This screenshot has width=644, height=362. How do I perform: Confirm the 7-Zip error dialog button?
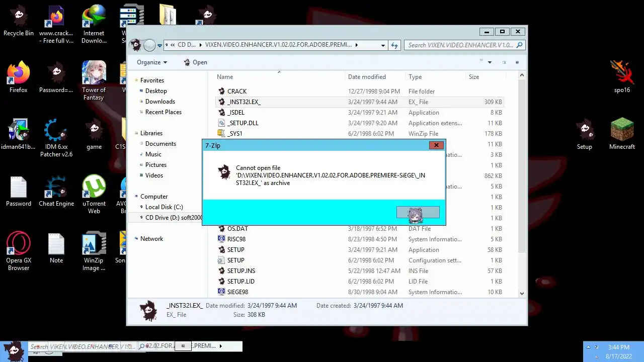click(x=418, y=213)
